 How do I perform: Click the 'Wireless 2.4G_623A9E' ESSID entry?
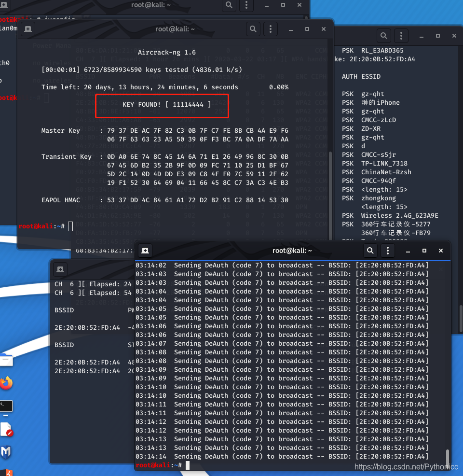pos(399,216)
